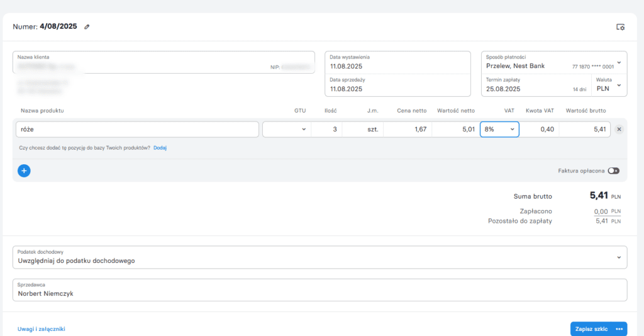The width and height of the screenshot is (644, 336).
Task: Click the blue plus button to add item
Action: click(24, 171)
